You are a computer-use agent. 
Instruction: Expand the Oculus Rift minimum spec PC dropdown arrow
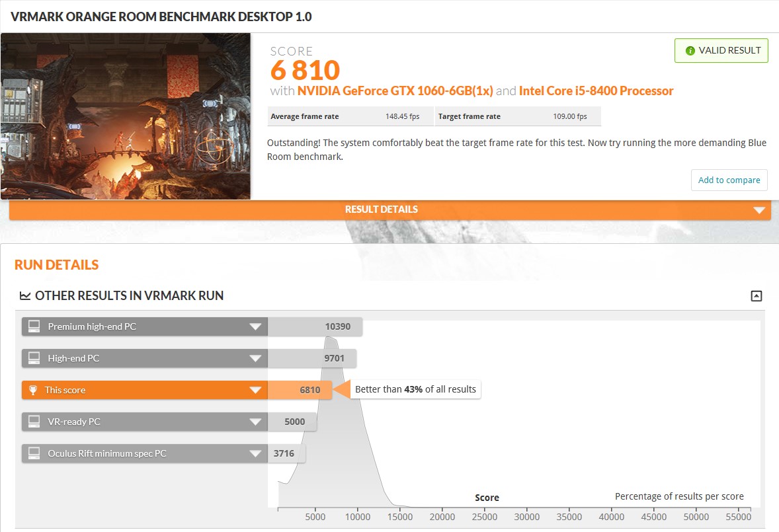pyautogui.click(x=255, y=453)
